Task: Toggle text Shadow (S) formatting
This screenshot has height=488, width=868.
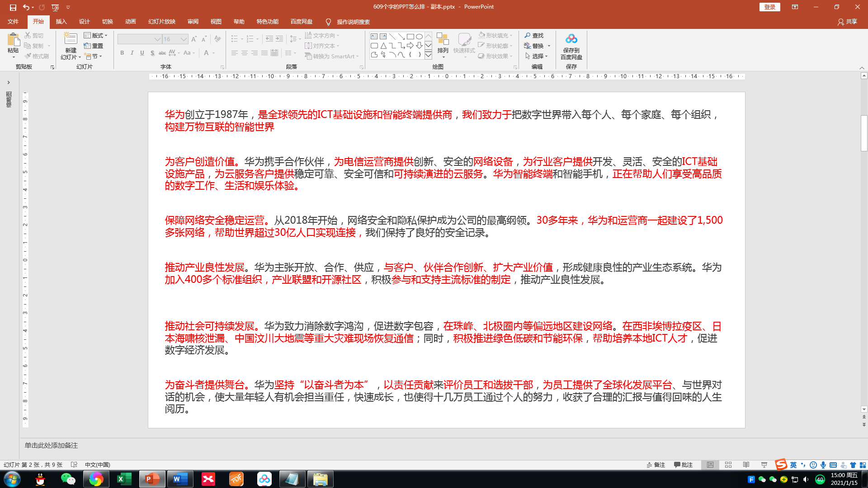Action: click(x=152, y=53)
